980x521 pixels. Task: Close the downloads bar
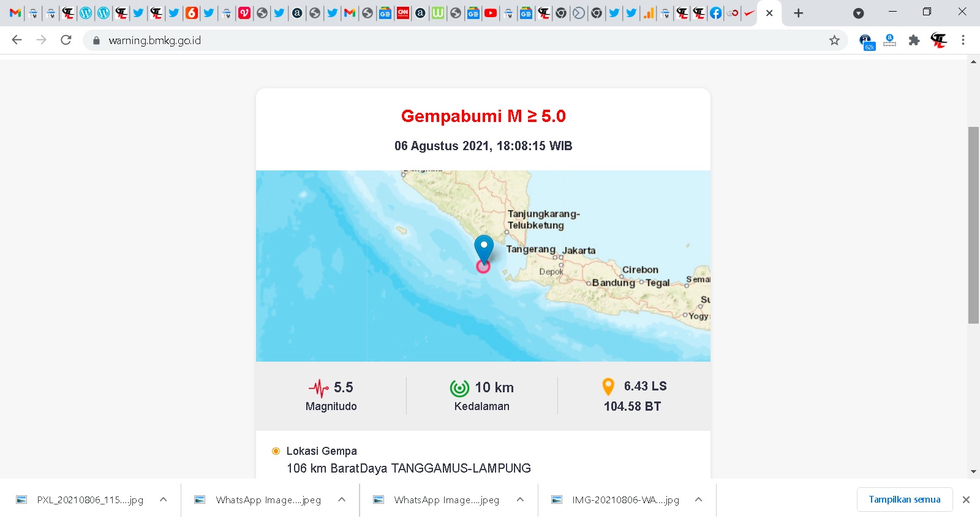click(x=966, y=500)
